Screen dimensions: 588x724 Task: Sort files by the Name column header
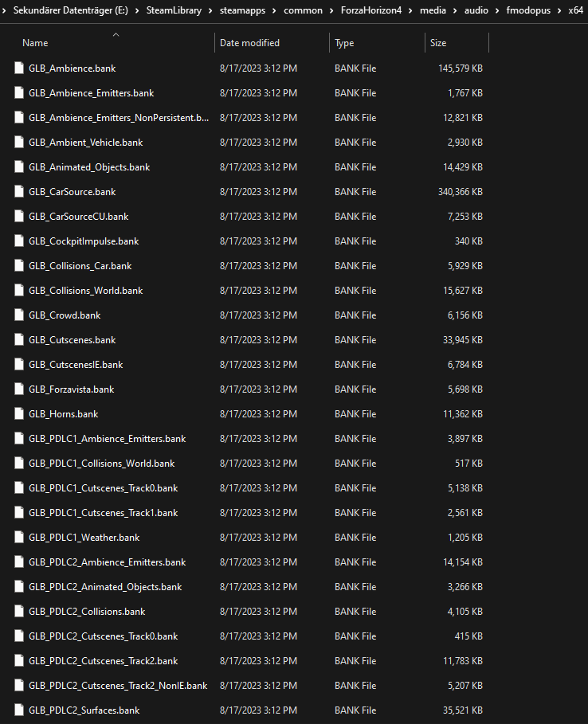(35, 43)
